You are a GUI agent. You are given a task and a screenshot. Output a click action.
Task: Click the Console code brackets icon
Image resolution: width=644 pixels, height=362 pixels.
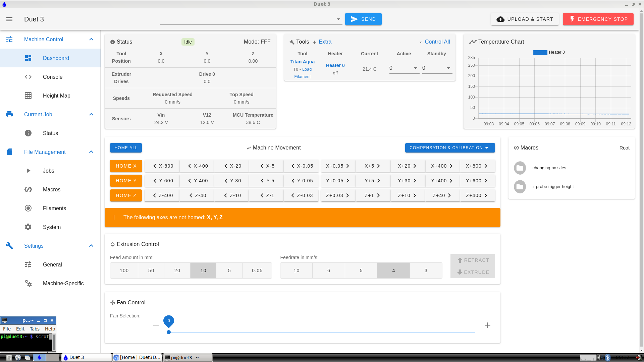tap(28, 77)
